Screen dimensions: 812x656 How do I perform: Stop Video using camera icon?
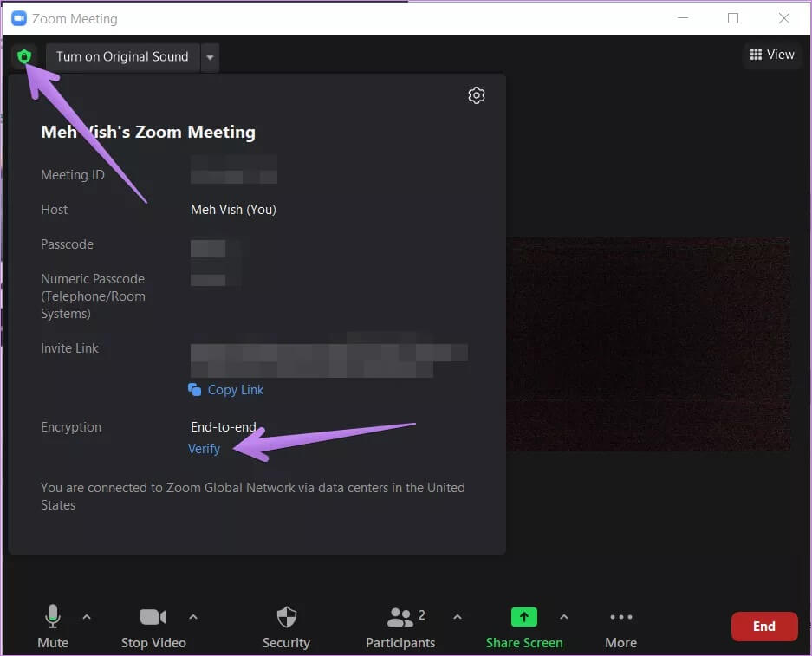click(153, 617)
